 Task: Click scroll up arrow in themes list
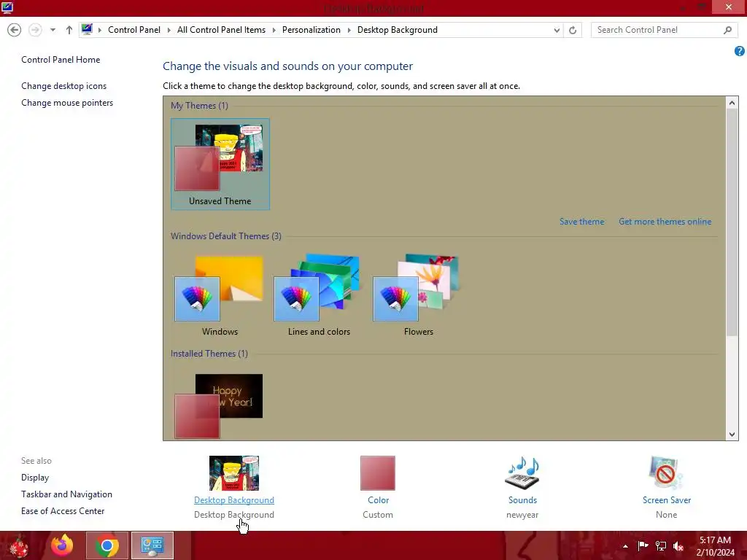click(732, 102)
